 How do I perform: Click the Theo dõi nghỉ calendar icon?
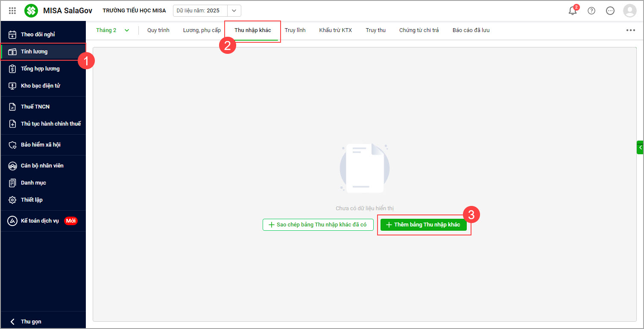[x=12, y=35]
